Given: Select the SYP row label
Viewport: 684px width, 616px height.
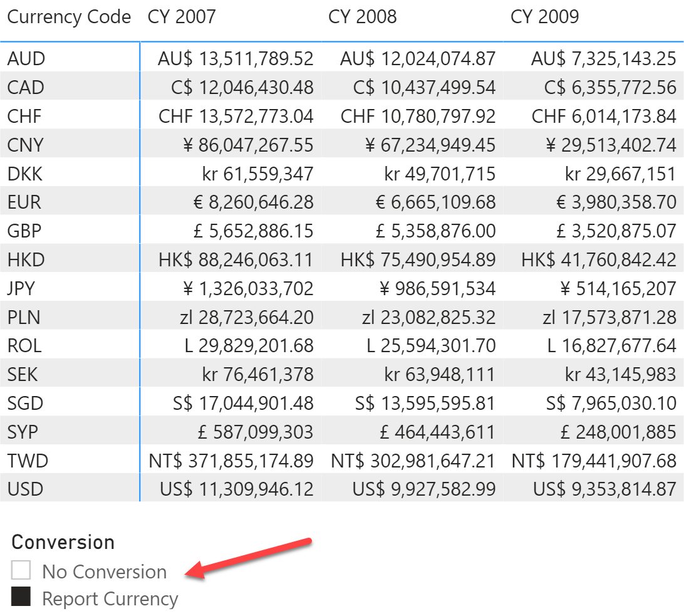Looking at the screenshot, I should (x=23, y=432).
